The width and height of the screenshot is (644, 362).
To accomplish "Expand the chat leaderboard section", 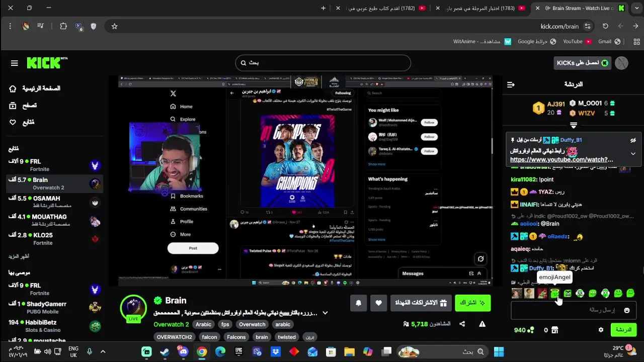I will [573, 125].
